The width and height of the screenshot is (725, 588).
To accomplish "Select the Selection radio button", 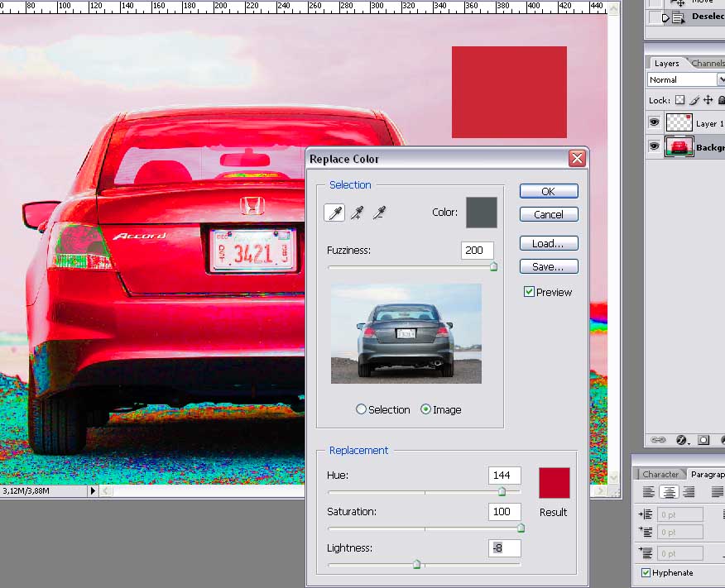I will click(x=361, y=409).
